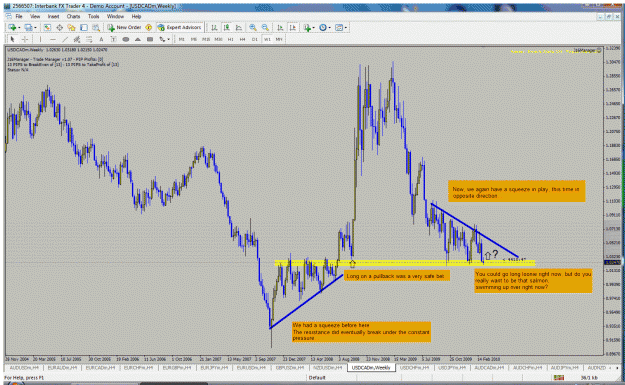Open the Strategy Tester
Image resolution: width=625 pixels, height=385 pixels.
coord(96,28)
